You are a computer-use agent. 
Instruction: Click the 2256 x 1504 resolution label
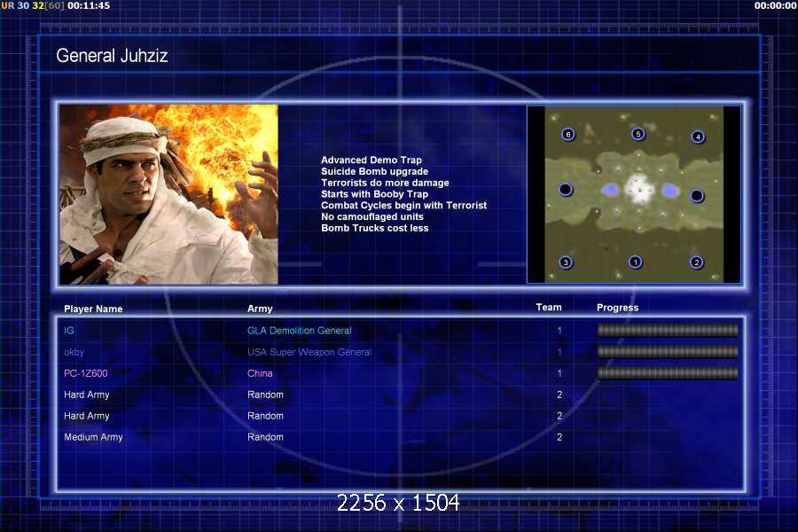pyautogui.click(x=398, y=503)
